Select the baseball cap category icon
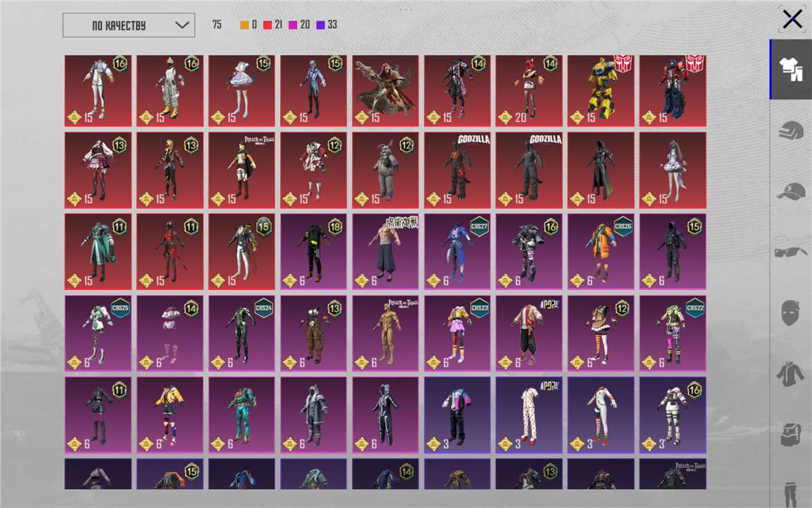 (x=790, y=192)
